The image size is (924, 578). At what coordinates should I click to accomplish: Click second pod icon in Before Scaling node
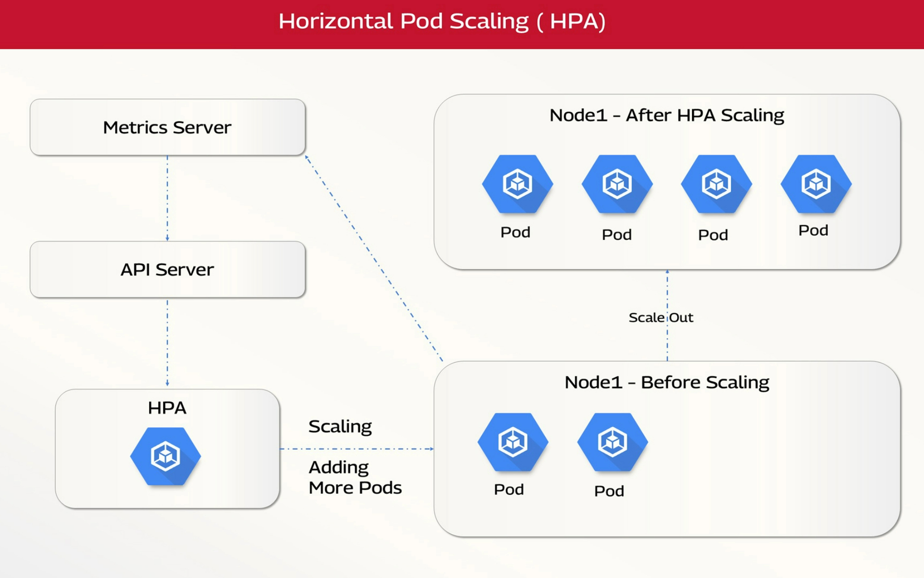coord(613,442)
